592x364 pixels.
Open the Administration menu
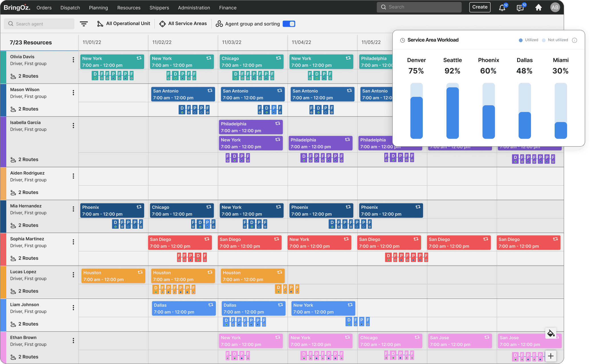194,8
